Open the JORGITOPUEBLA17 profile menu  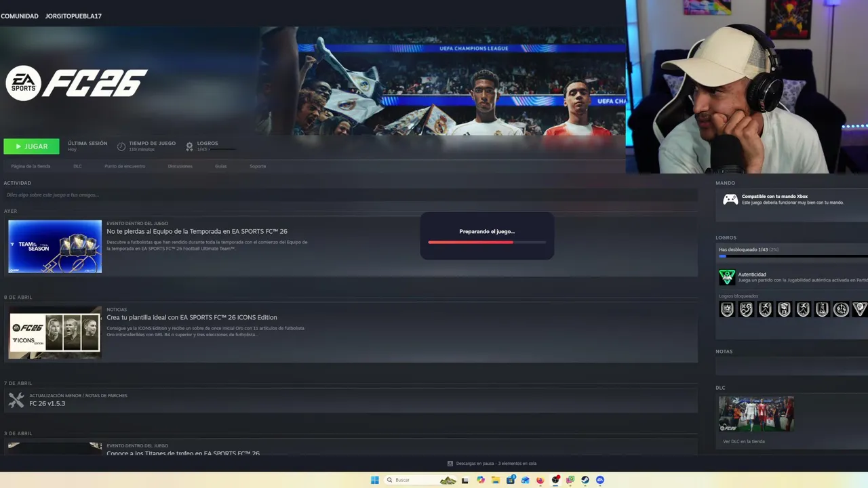click(x=73, y=16)
